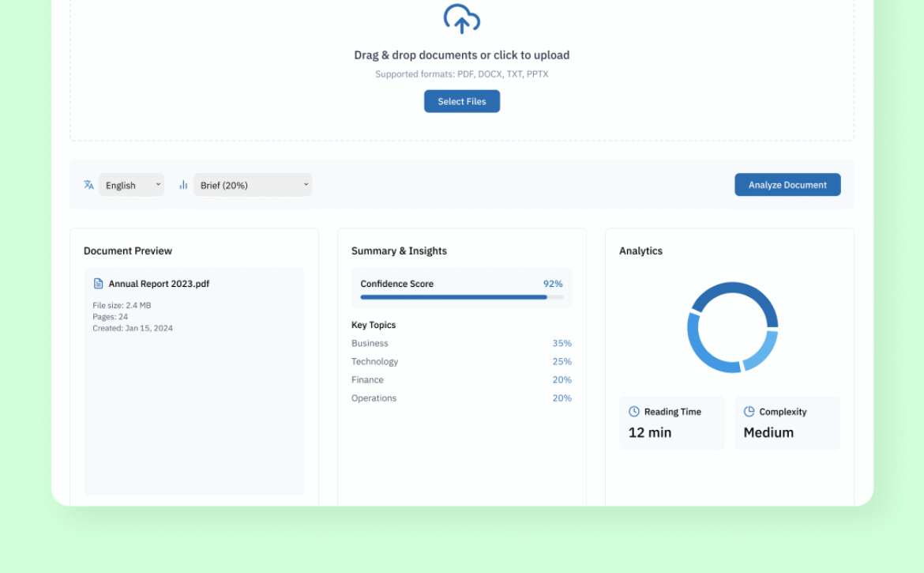Click the PDF file icon
Image resolution: width=924 pixels, height=573 pixels.
point(99,284)
